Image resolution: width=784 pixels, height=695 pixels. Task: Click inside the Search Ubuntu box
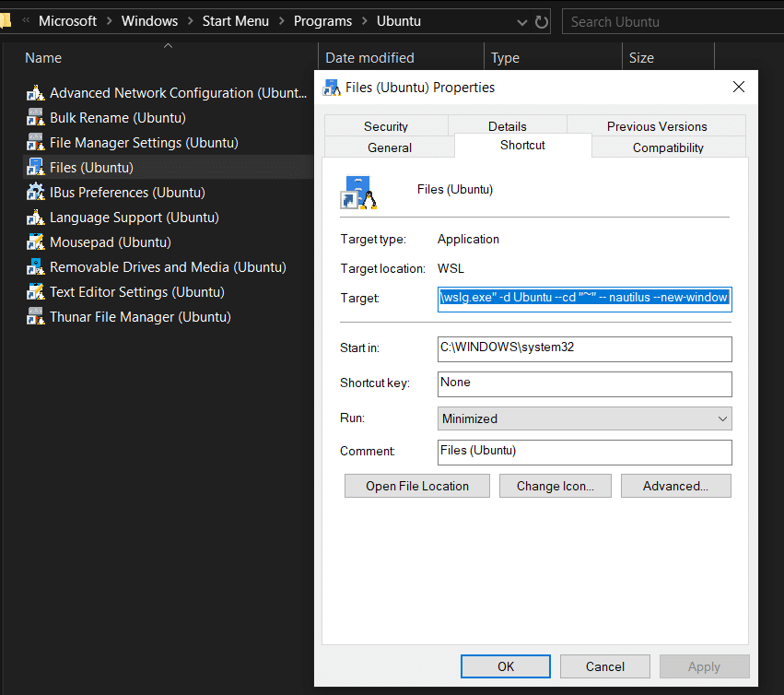(672, 20)
